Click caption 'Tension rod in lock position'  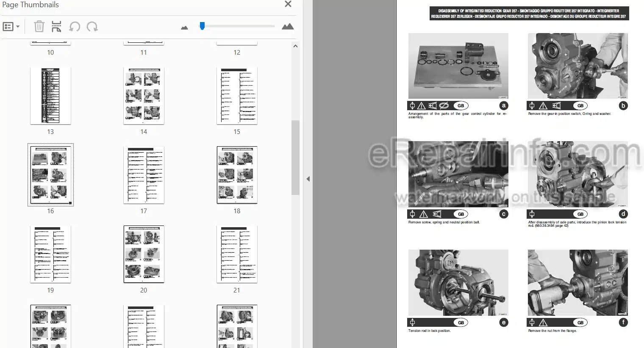[429, 331]
